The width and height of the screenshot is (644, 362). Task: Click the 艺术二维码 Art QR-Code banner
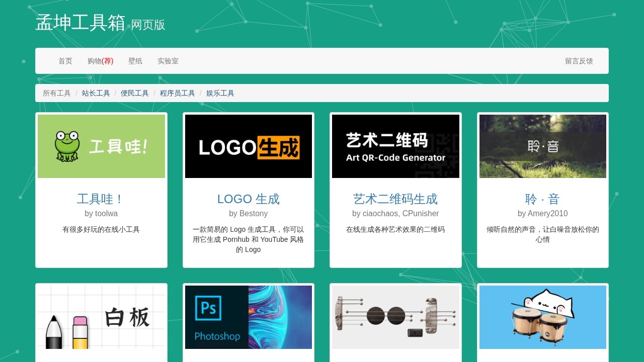click(x=395, y=146)
